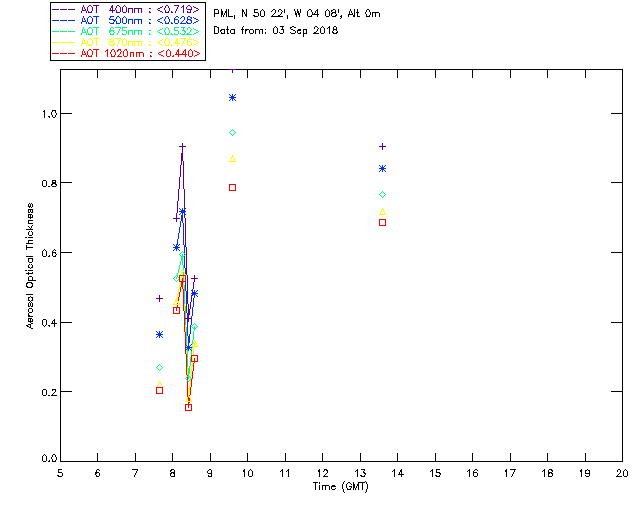Click the blue asterisk marker near time 13.6
The height and width of the screenshot is (512, 640).
coord(382,169)
